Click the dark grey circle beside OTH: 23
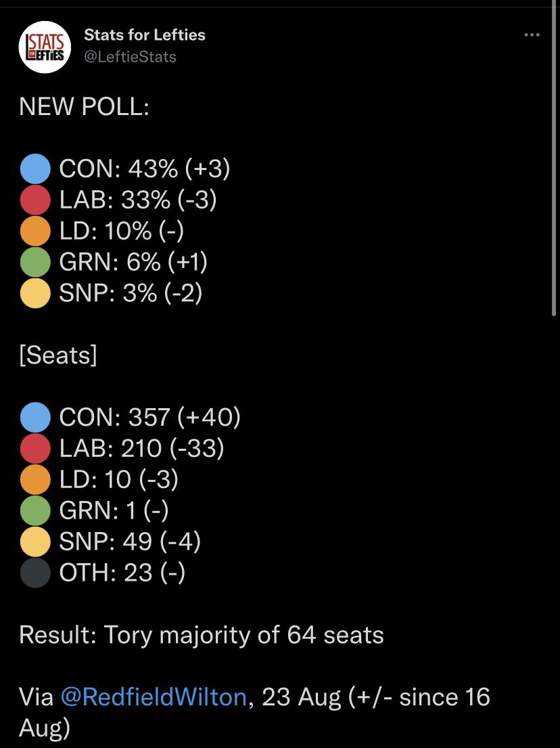Image resolution: width=560 pixels, height=748 pixels. coord(35,573)
